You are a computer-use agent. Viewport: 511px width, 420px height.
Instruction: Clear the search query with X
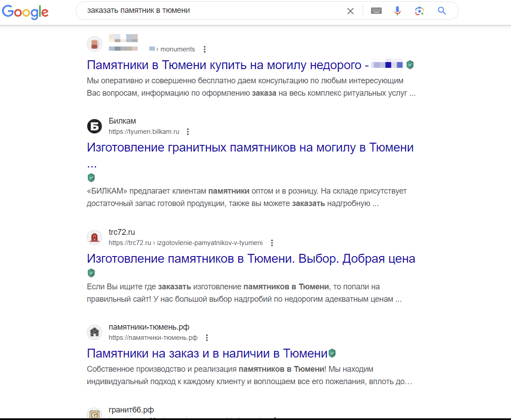[350, 11]
